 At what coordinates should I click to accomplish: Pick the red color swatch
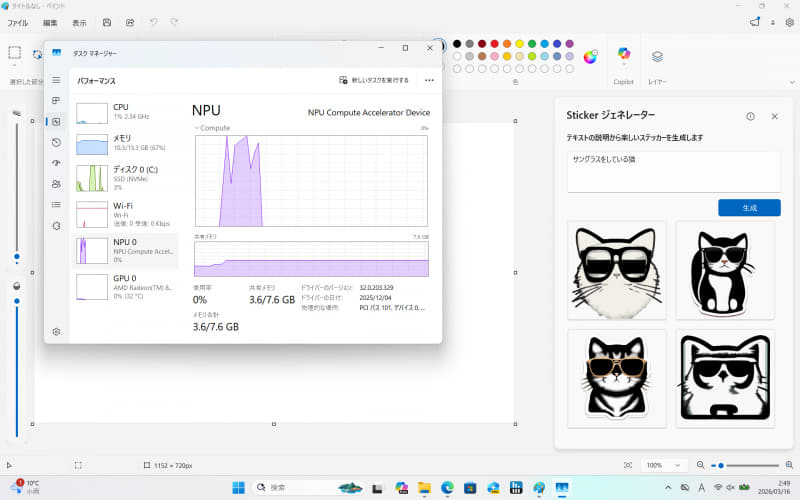(x=494, y=44)
